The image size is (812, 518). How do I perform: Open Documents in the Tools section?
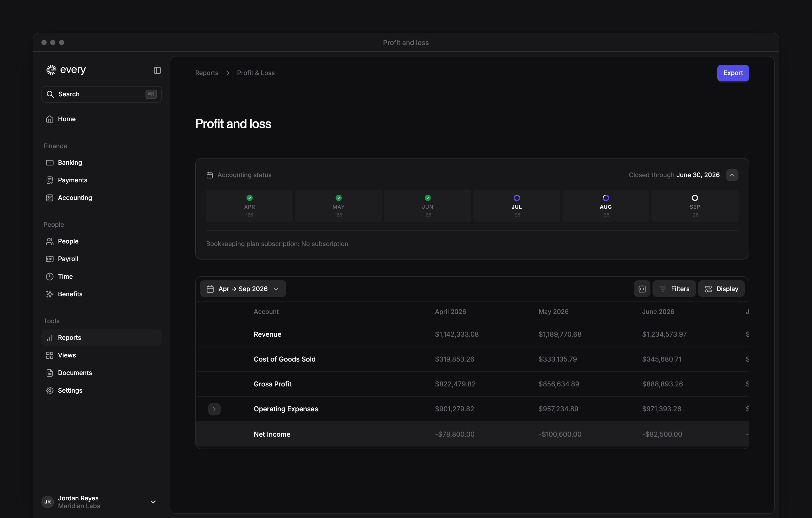101,373
